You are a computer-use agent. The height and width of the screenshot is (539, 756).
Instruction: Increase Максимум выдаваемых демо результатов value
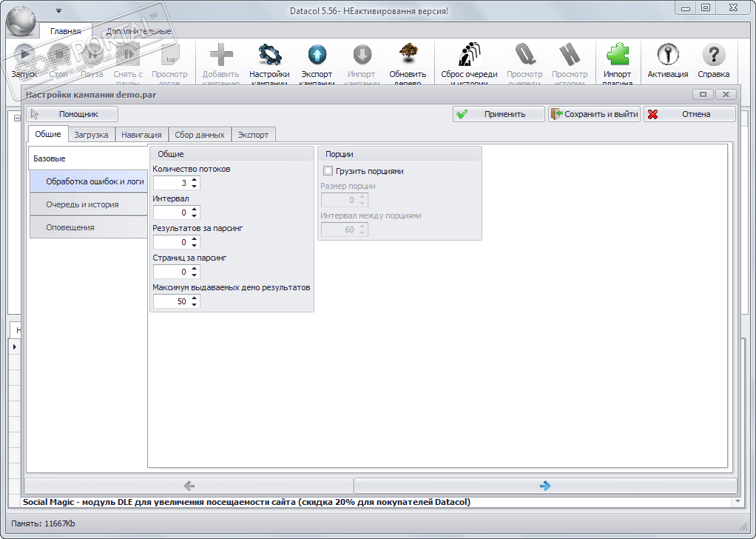click(195, 298)
